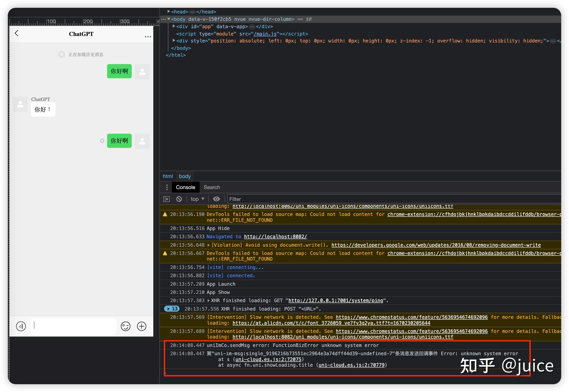Open the 127.0.0.1:7001/system/ping link
This screenshot has height=392, width=569.
coord(336,301)
